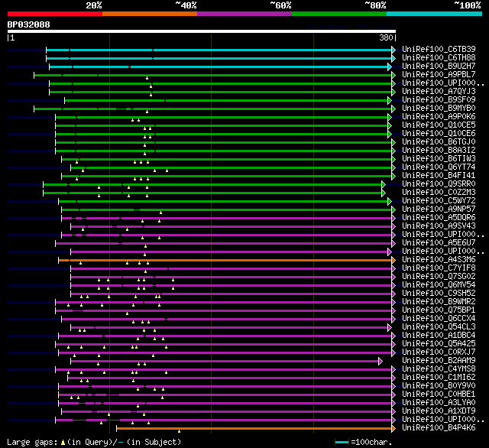
Task: Select the UniRef100_A9P0K6 label
Action: tap(439, 117)
